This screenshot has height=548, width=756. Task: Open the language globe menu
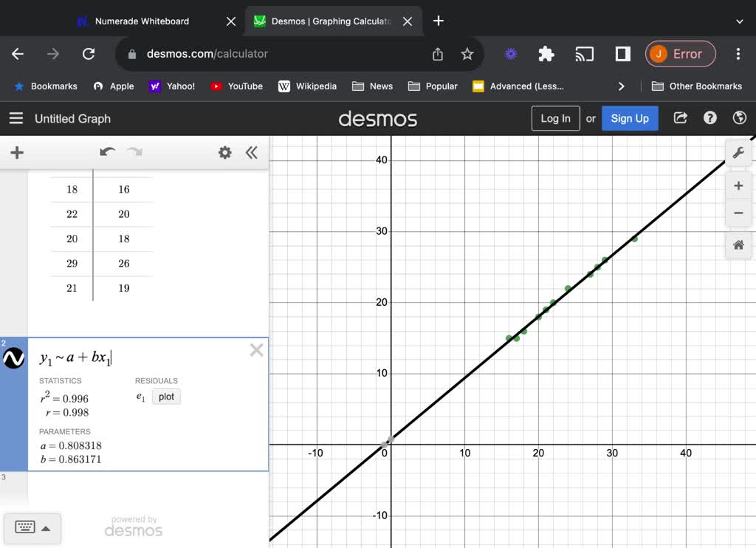click(739, 118)
